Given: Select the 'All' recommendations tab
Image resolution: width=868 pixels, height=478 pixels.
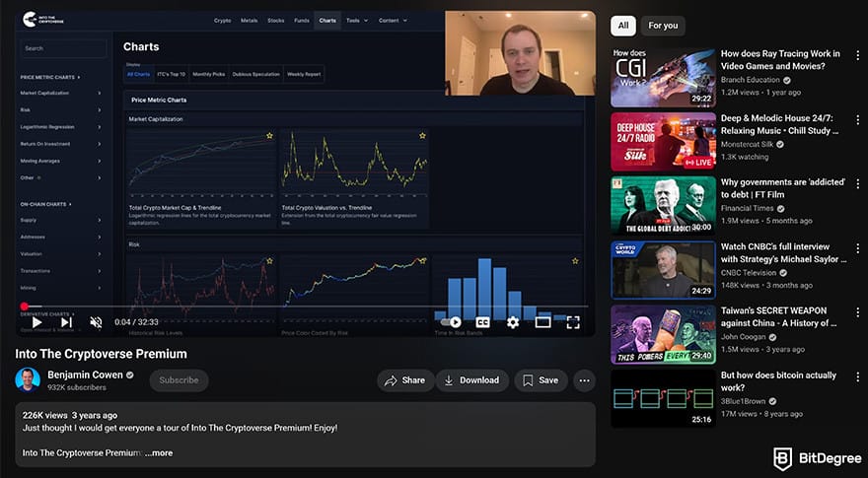Looking at the screenshot, I should (x=622, y=26).
